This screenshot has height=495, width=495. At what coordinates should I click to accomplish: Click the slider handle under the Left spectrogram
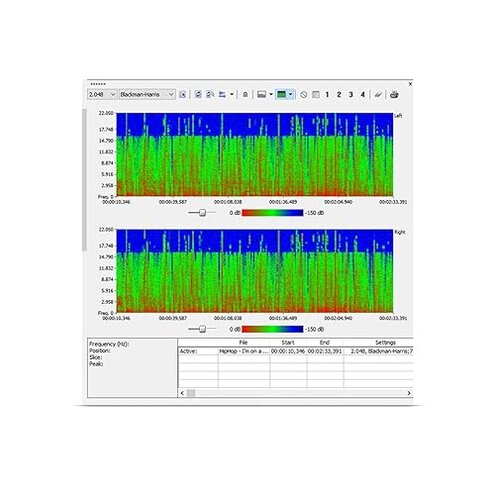(x=202, y=213)
